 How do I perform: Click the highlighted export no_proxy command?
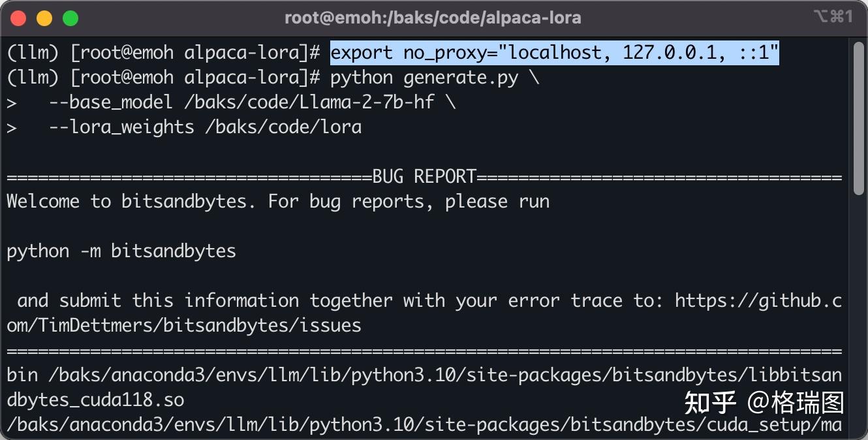coord(555,53)
